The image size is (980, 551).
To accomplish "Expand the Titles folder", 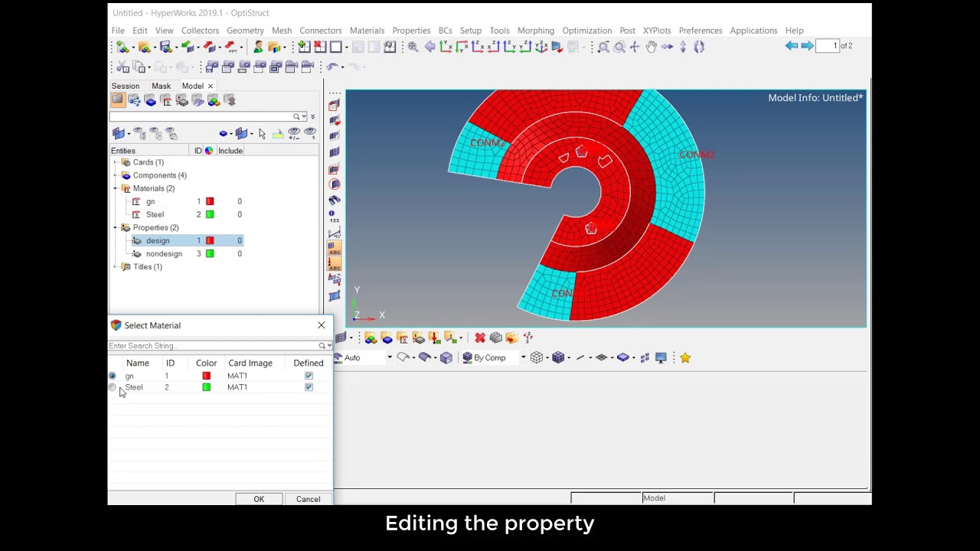I will click(116, 266).
